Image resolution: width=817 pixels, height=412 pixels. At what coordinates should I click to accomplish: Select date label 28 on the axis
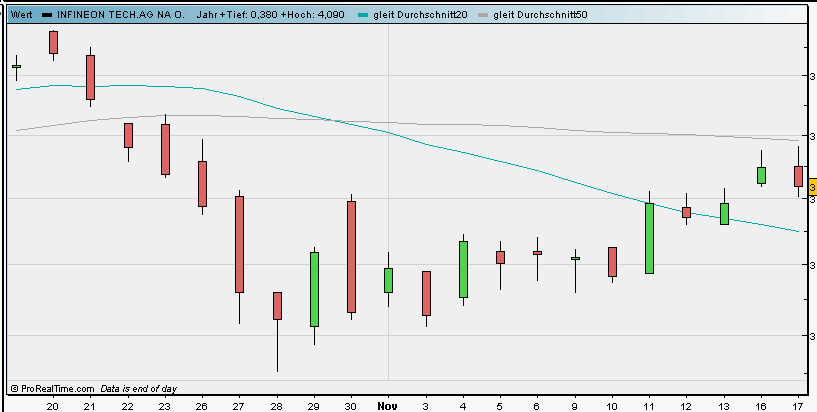(x=277, y=406)
